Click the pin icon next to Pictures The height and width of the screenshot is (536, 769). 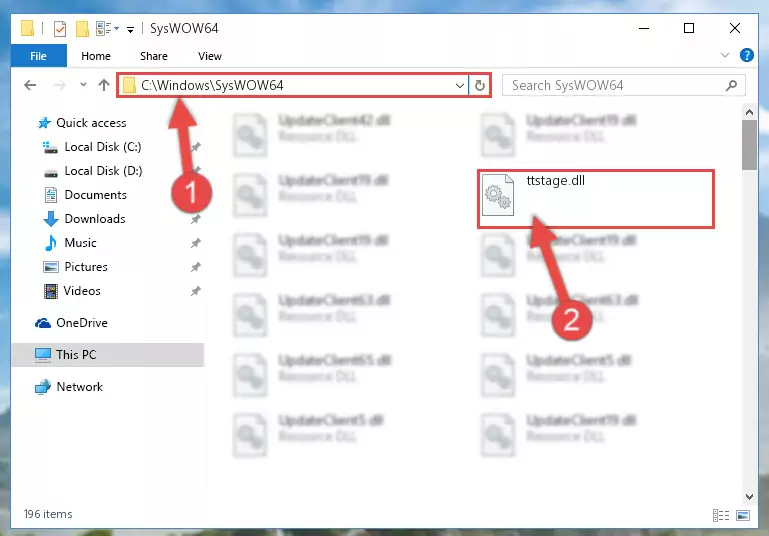196,267
